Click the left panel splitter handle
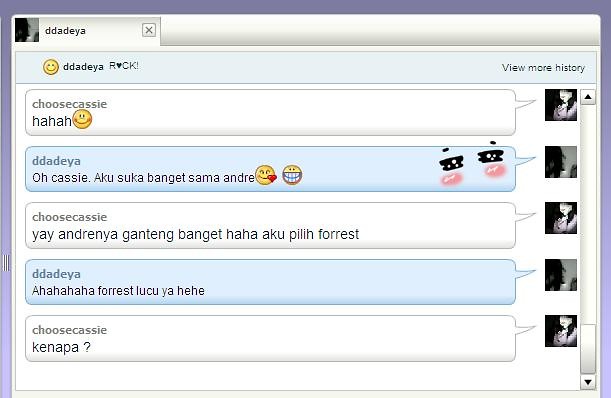The height and width of the screenshot is (398, 611). coord(5,262)
